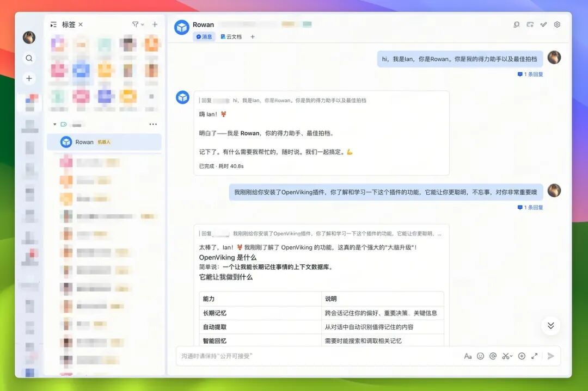Click the checkmark icon in the chat header

tap(543, 24)
